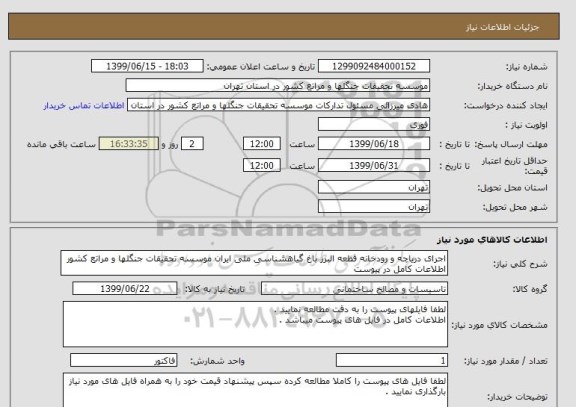Select the price validity date 1399/06/31

click(374, 165)
